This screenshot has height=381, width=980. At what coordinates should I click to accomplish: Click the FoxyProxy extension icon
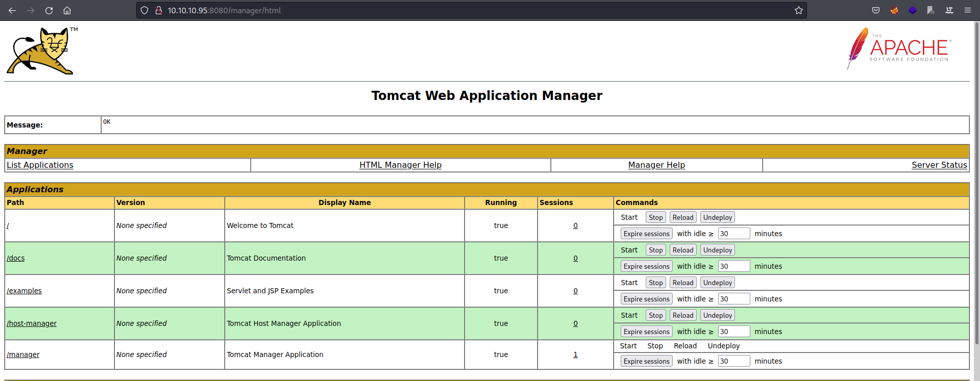click(894, 10)
